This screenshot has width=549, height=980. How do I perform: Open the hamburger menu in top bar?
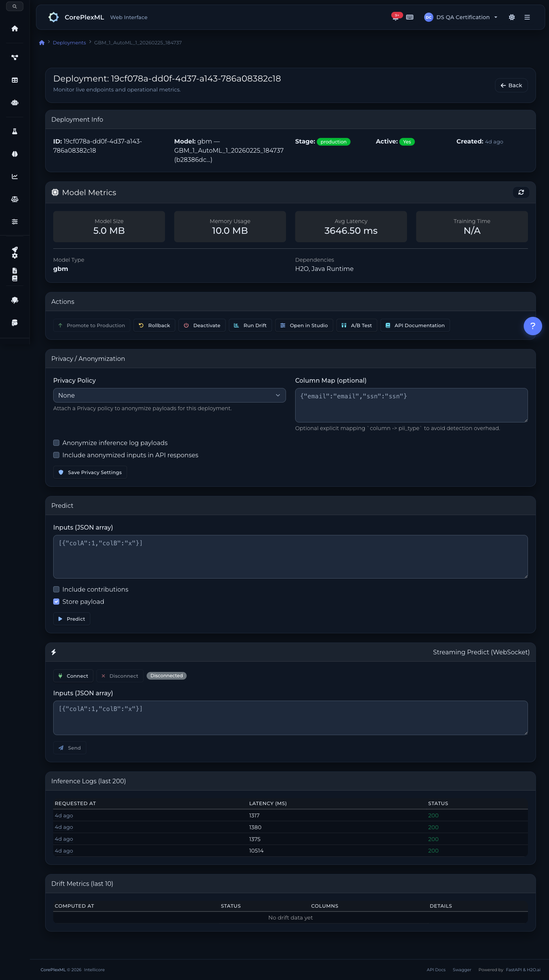point(527,17)
